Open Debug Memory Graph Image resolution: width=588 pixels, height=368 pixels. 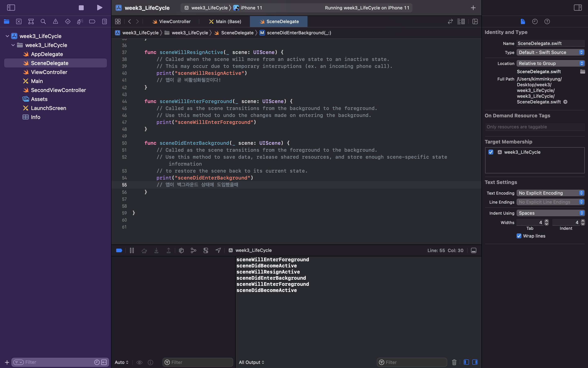[193, 250]
